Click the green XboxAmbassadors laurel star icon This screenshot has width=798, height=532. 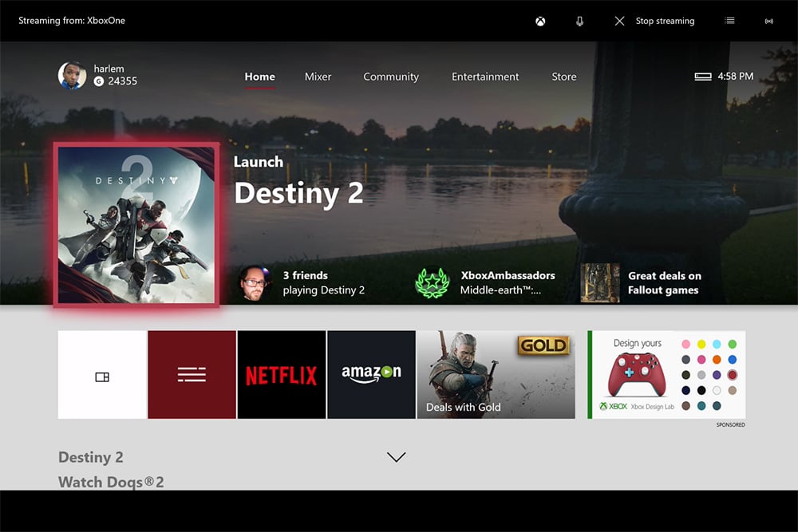432,283
